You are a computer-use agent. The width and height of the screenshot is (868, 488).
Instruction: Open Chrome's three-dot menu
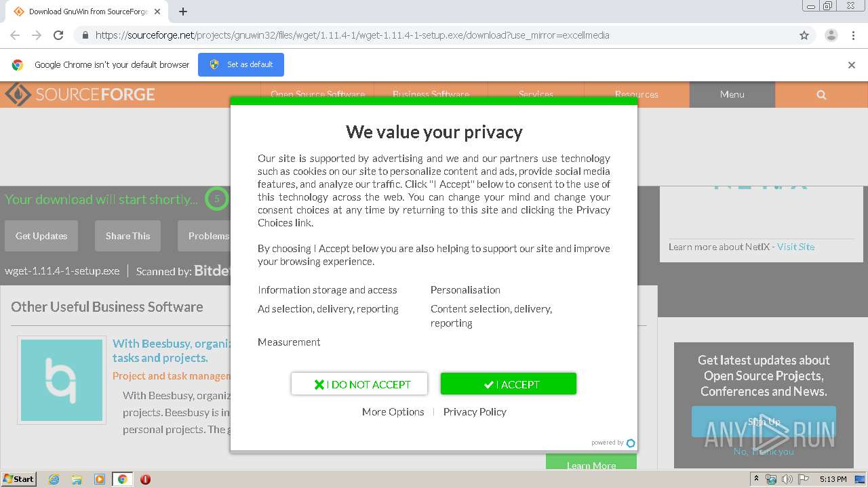[x=853, y=35]
